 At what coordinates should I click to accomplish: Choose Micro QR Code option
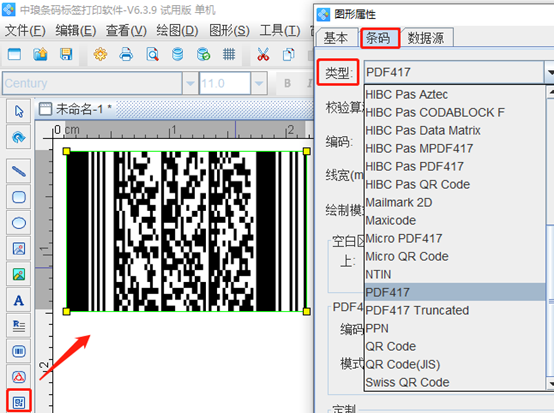pos(455,256)
